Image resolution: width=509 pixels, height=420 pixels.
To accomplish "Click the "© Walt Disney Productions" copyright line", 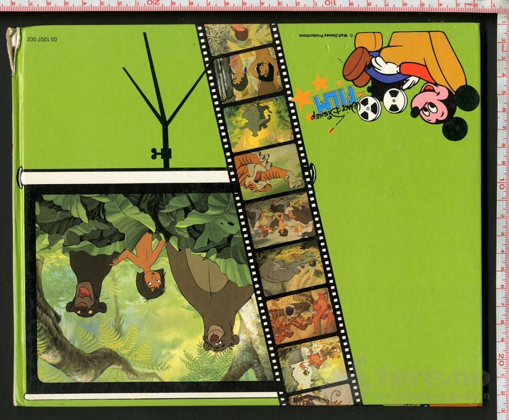I will click(325, 35).
